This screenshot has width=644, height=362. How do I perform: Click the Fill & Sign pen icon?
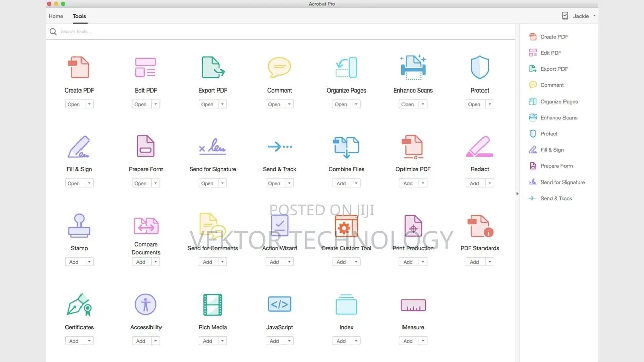[x=79, y=147]
